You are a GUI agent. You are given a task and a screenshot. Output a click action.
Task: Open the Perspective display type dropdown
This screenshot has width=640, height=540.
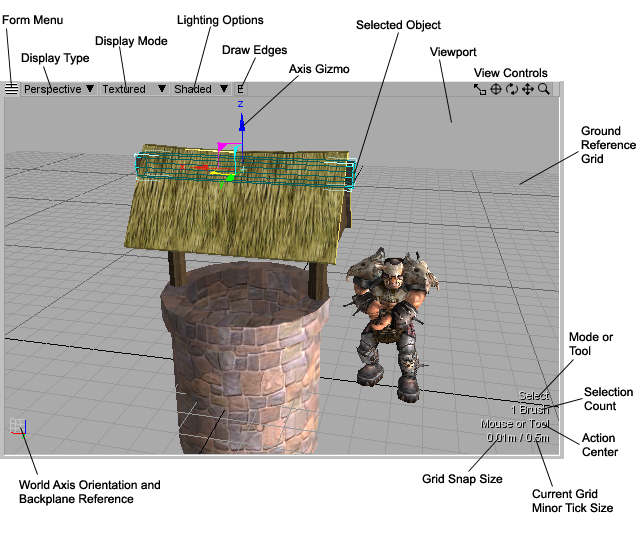pos(59,89)
